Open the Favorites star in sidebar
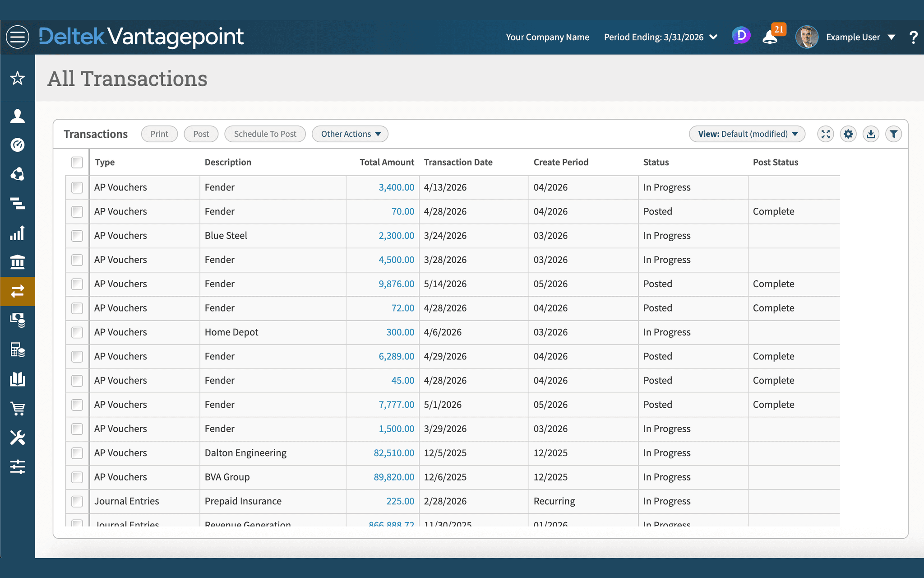Screen dimensions: 924x578 (18, 78)
